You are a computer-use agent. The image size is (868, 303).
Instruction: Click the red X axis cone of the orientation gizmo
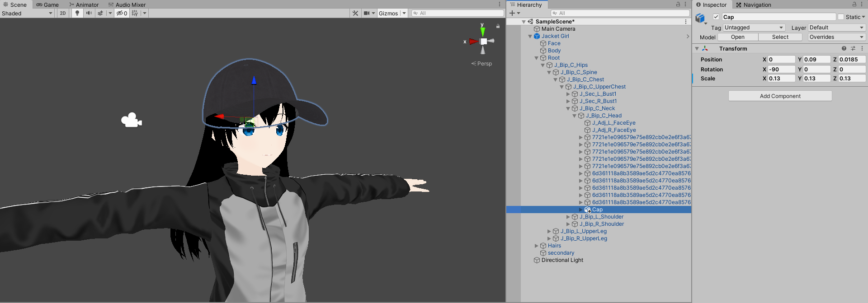[x=473, y=42]
